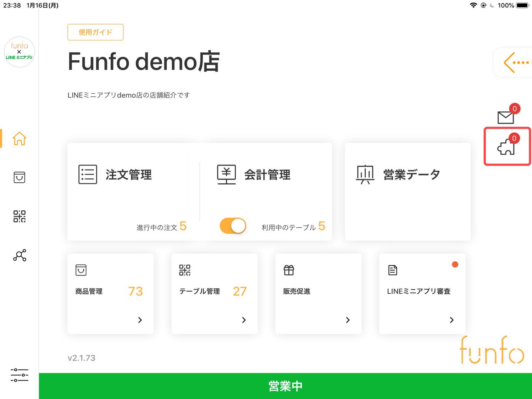The height and width of the screenshot is (399, 532).
Task: Open 注文管理 order management
Action: [129, 174]
